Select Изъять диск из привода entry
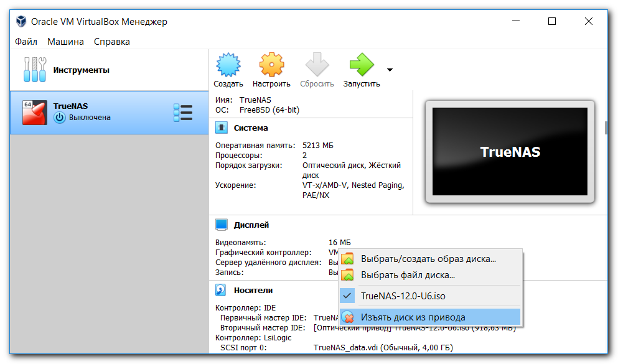618x364 pixels. (430, 317)
